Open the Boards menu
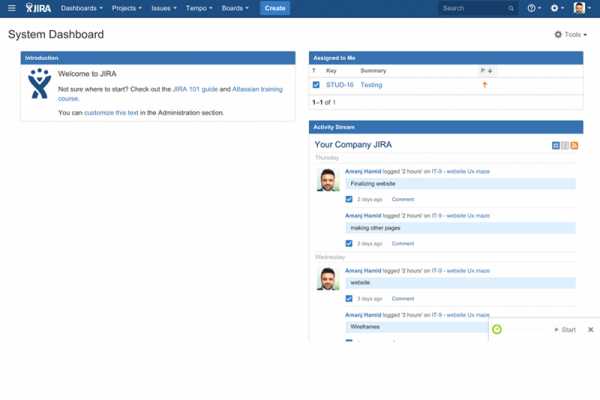Screen dimensions: 600x400 click(235, 8)
